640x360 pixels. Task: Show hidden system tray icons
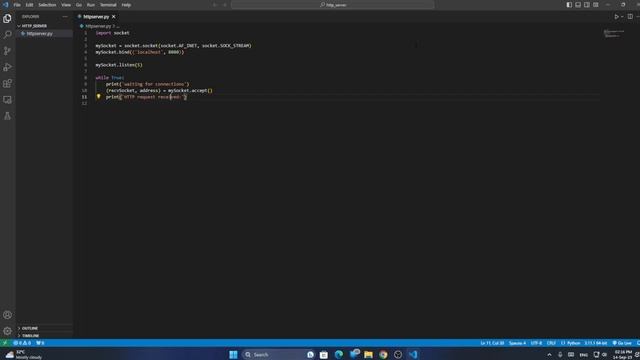[549, 354]
